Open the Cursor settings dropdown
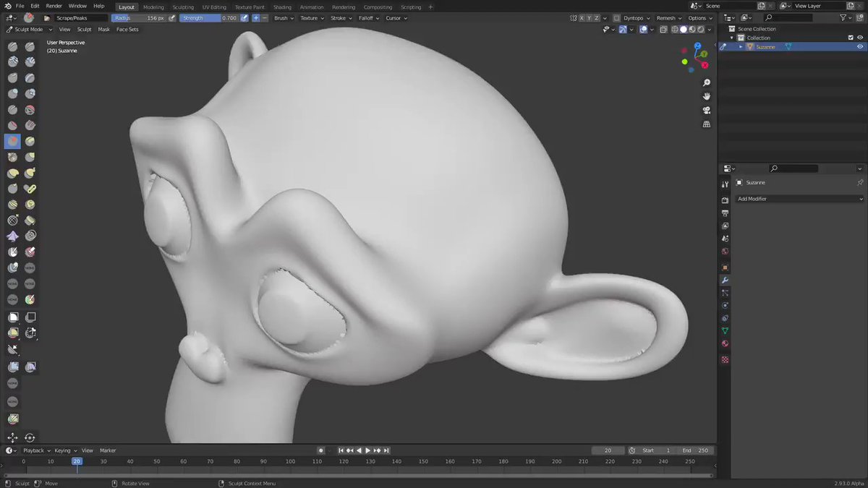 [396, 18]
